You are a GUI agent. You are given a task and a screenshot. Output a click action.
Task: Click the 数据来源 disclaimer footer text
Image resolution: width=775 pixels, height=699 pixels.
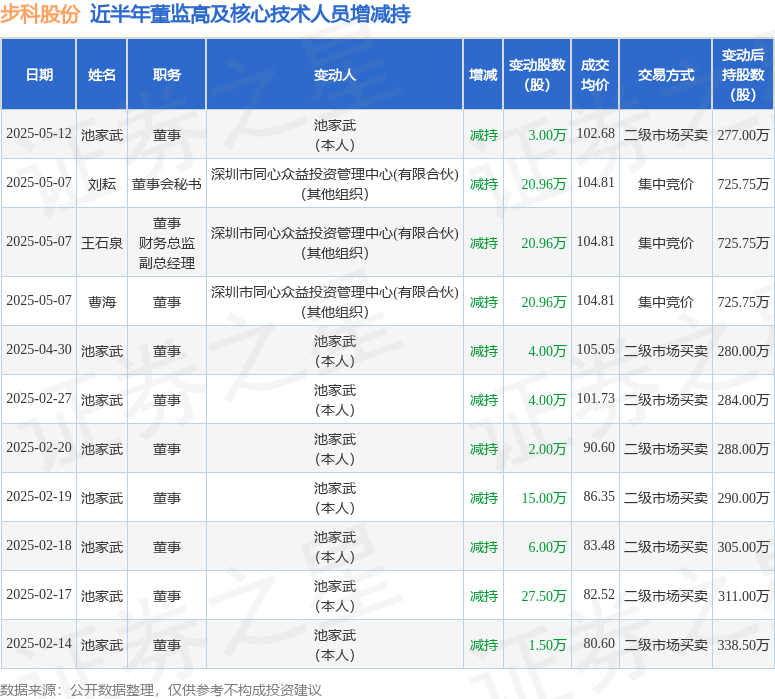[161, 690]
